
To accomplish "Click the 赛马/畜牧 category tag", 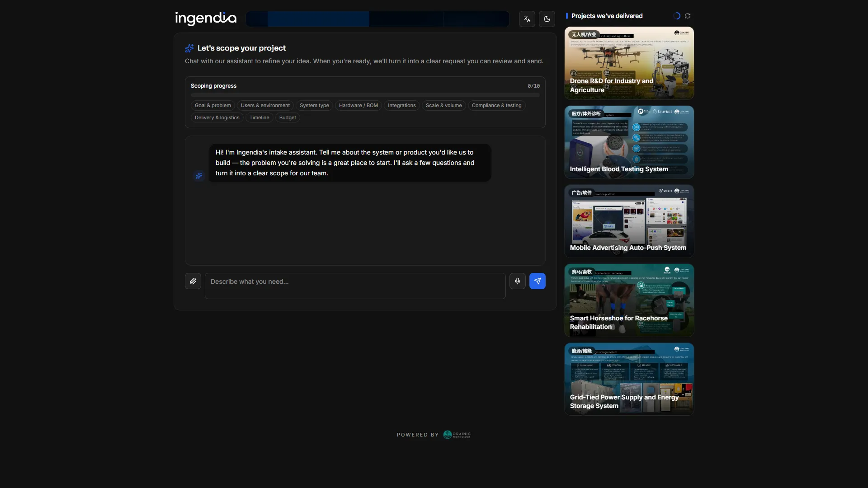I will click(x=581, y=272).
